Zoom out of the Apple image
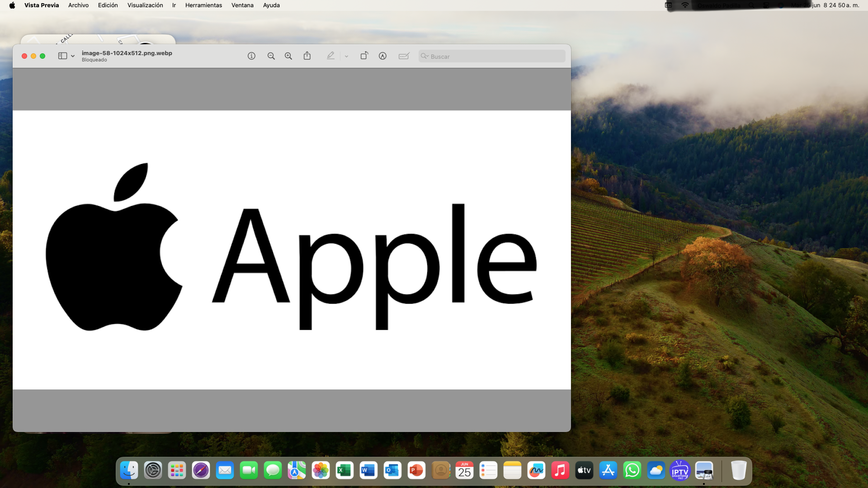Viewport: 868px width, 488px height. [271, 56]
